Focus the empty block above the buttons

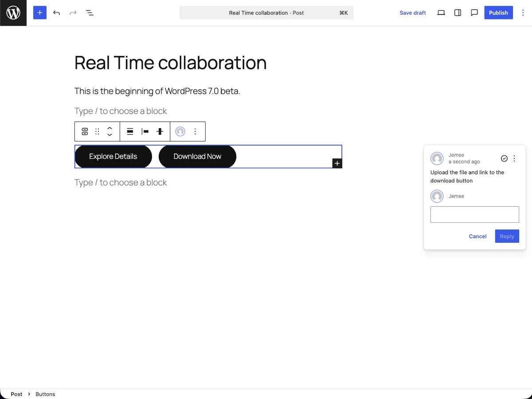121,111
